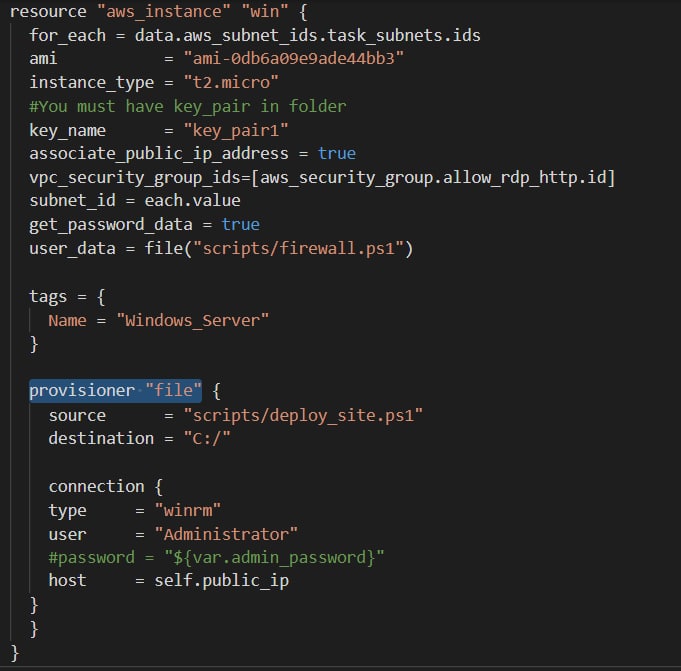This screenshot has height=671, width=681.
Task: Click the Name tag value "Windows_Server"
Action: tap(192, 321)
